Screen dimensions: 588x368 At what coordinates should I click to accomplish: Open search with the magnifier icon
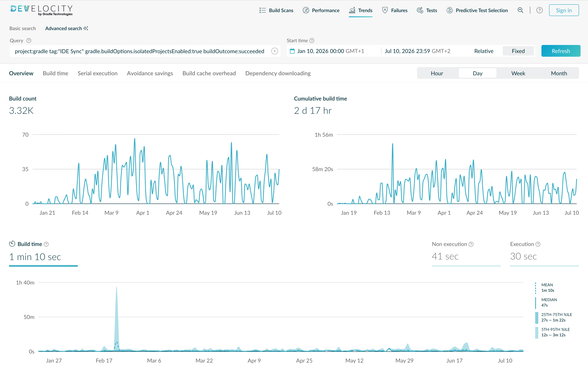520,10
